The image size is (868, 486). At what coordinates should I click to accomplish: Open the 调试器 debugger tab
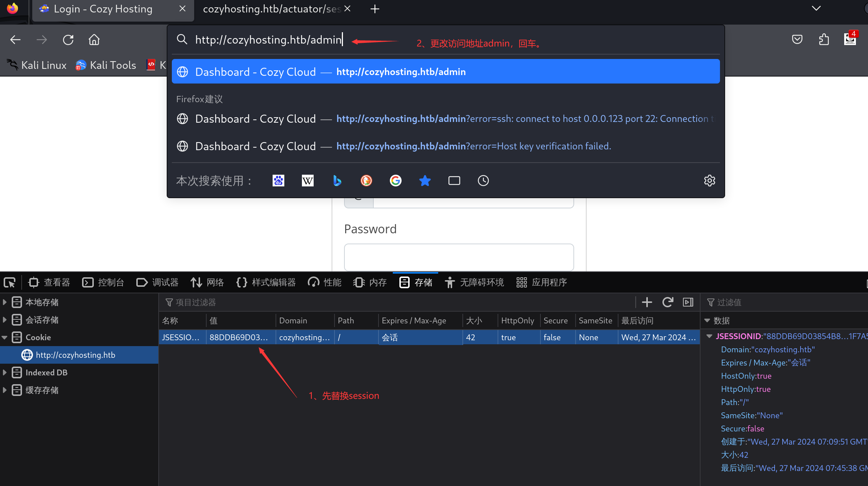pos(158,282)
